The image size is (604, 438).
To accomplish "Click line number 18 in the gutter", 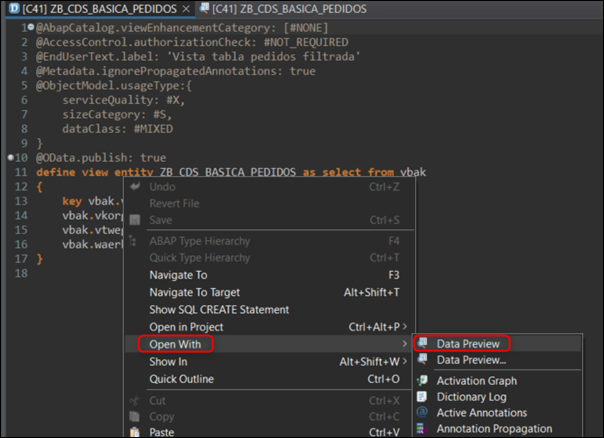I will point(21,274).
